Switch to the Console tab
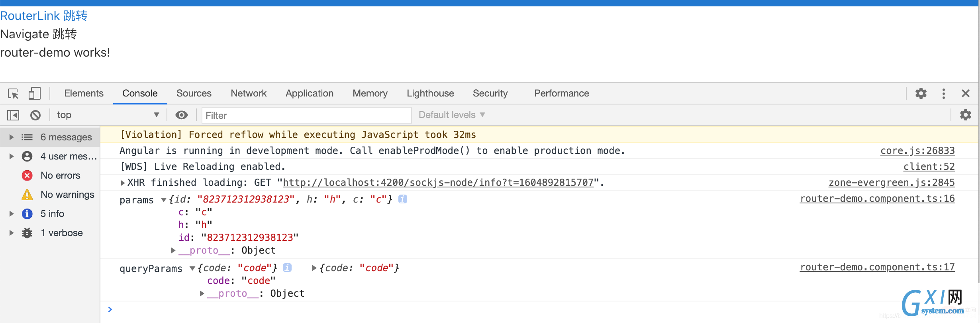The image size is (980, 323). (140, 93)
